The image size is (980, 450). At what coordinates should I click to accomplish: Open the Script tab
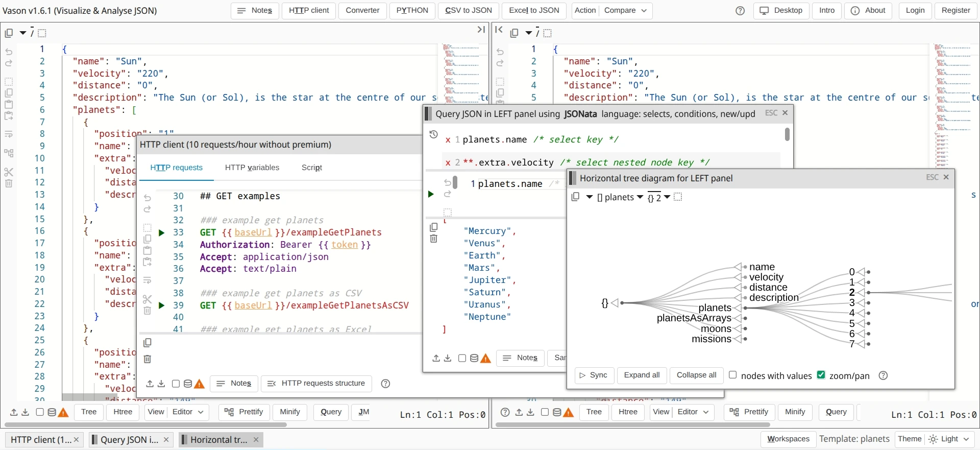(311, 168)
